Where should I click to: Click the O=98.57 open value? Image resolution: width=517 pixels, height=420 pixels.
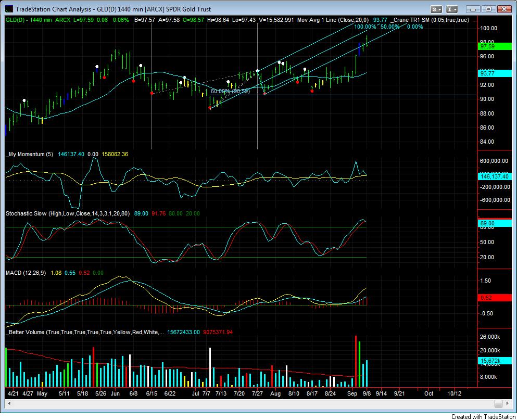point(194,20)
